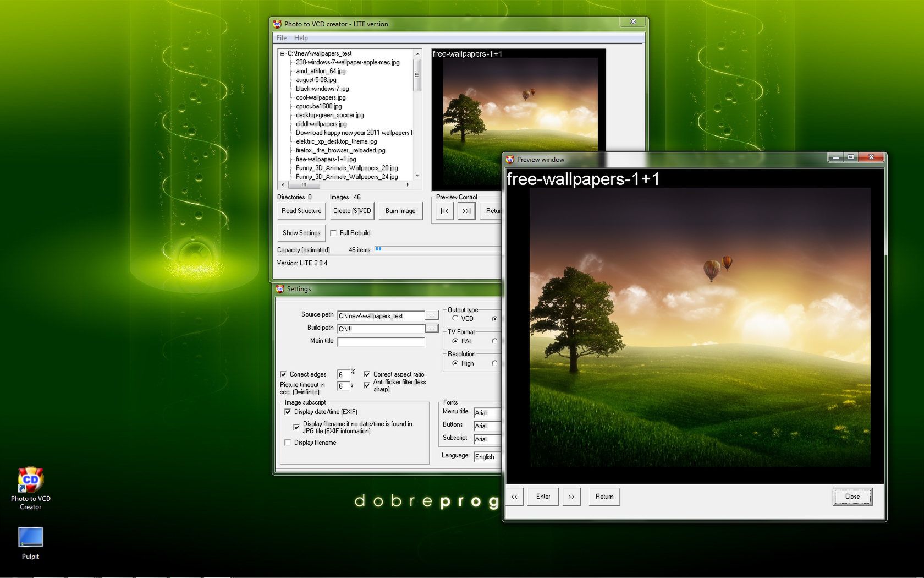Screen dimensions: 924x578
Task: Collapse the C:\!new\wallpapers_test folder tree
Action: tap(281, 53)
